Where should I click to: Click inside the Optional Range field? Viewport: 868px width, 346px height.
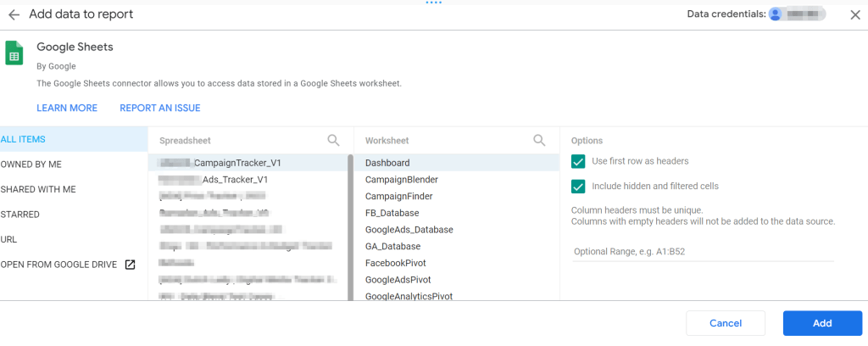pos(702,252)
